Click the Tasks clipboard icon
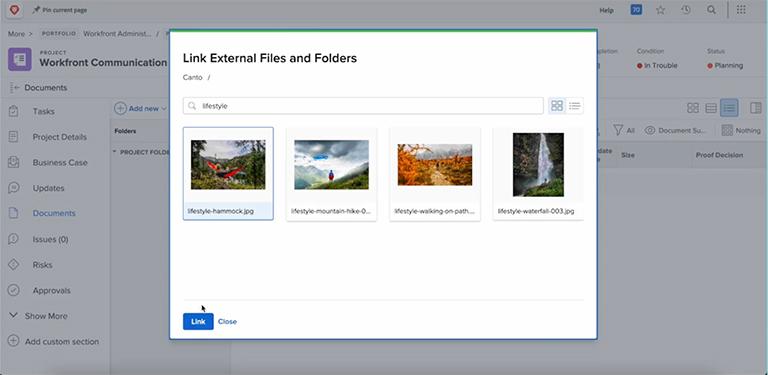Screen dimensions: 768x375 click(x=14, y=111)
